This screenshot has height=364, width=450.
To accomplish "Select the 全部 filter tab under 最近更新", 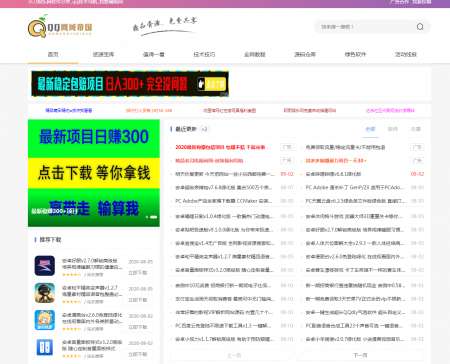I will tap(371, 129).
